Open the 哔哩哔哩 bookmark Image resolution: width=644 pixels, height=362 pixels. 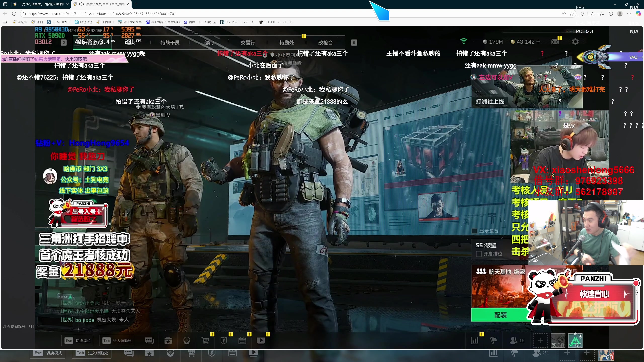point(84,22)
